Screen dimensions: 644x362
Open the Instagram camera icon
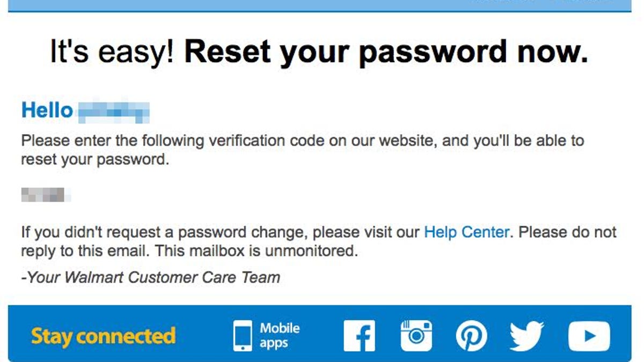[416, 336]
